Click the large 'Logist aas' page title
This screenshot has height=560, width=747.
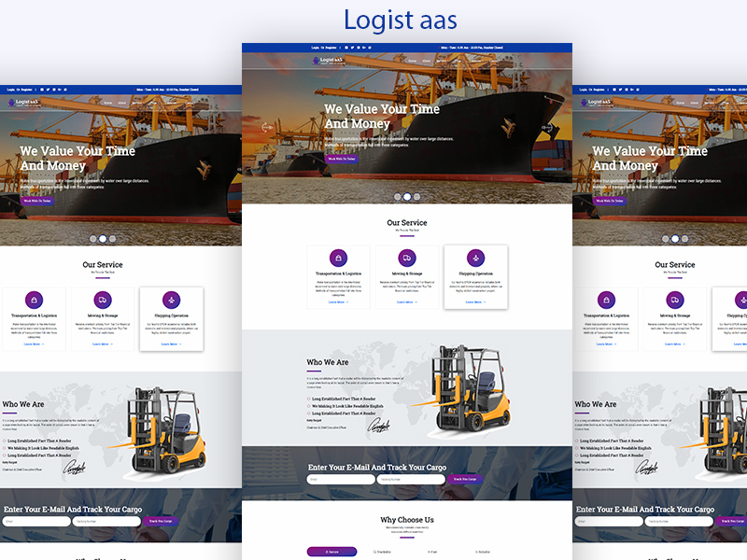[x=401, y=20]
